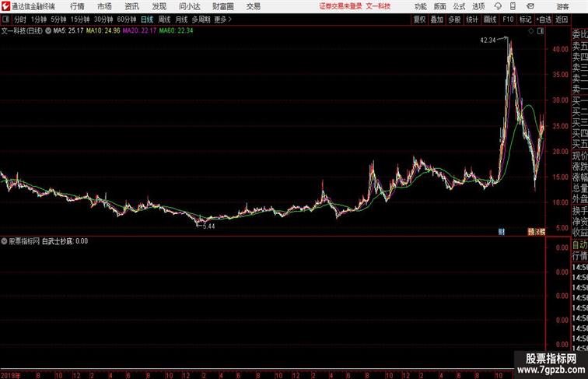Viewport: 588px width, 379px height.
Task: Click the 统计 statistics toolbar button
Action: pos(472,19)
